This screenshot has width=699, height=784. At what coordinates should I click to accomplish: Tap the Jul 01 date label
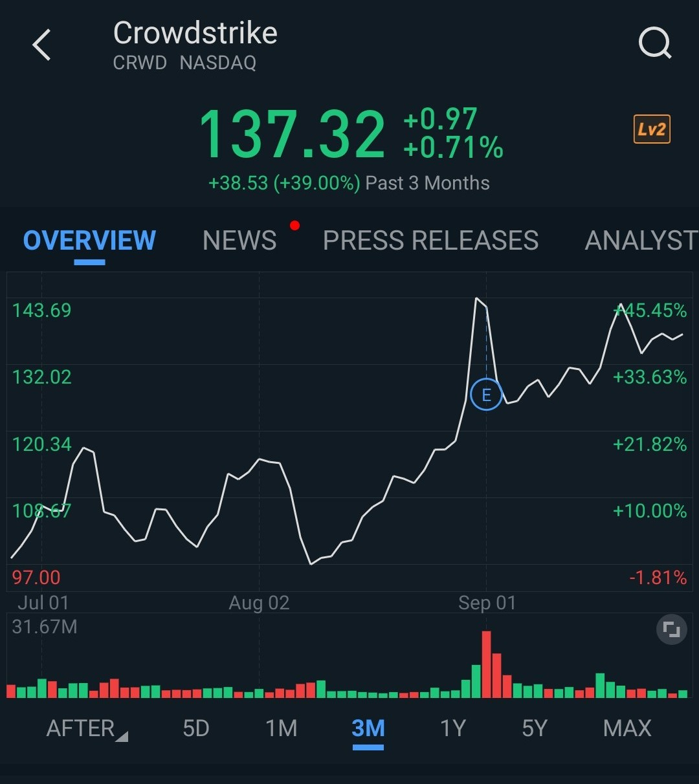[43, 603]
